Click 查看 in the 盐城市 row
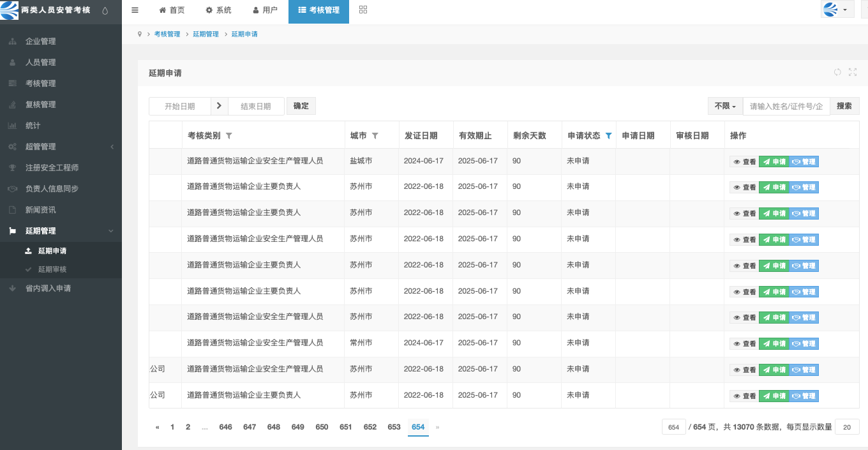Screen dimensions: 868x450 pos(744,161)
